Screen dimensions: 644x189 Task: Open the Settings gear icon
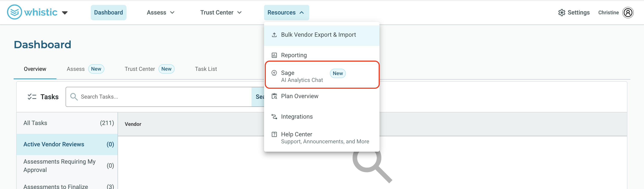(562, 13)
